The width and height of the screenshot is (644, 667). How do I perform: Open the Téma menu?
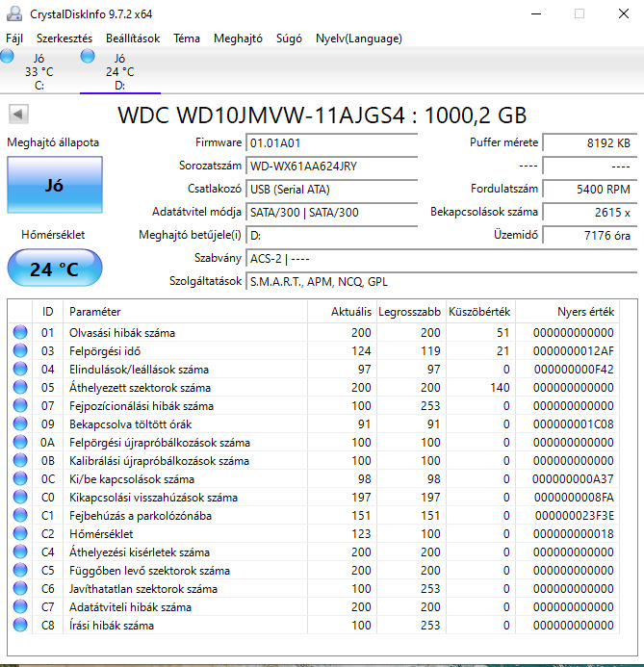187,38
